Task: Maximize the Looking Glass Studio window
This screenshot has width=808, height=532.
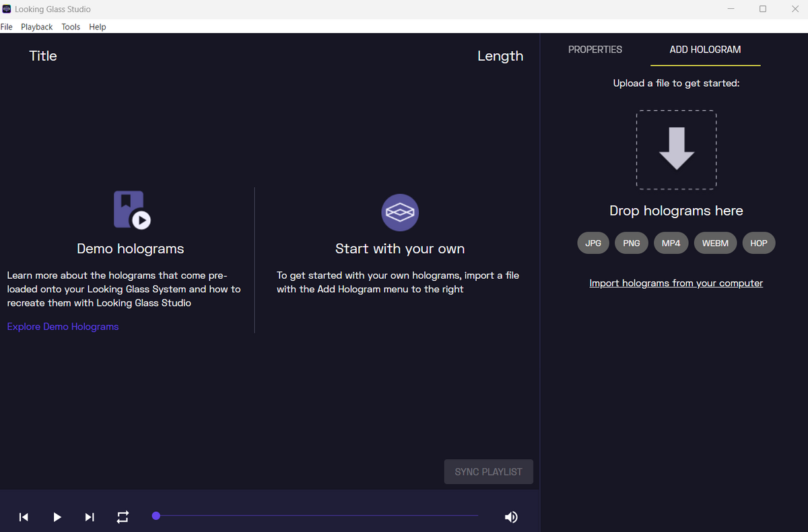Action: (x=763, y=9)
